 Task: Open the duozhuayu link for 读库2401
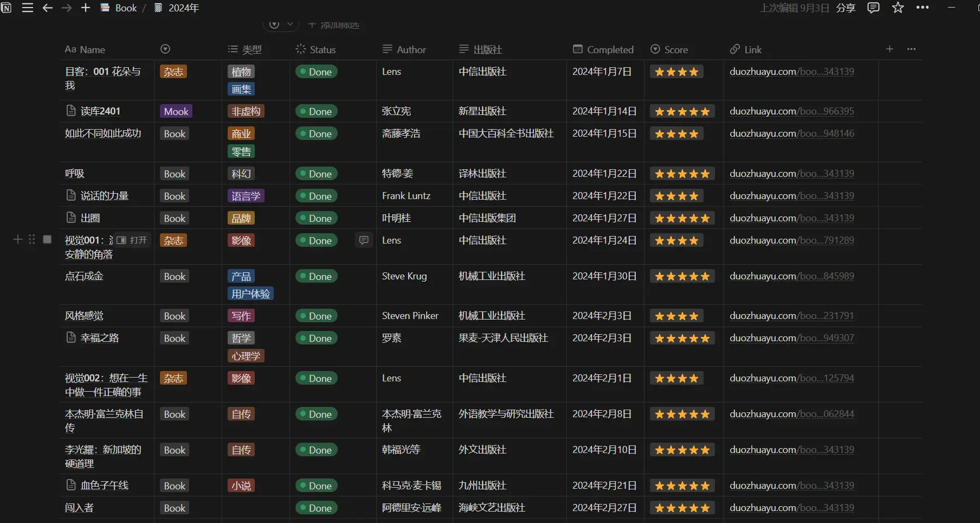pos(791,111)
